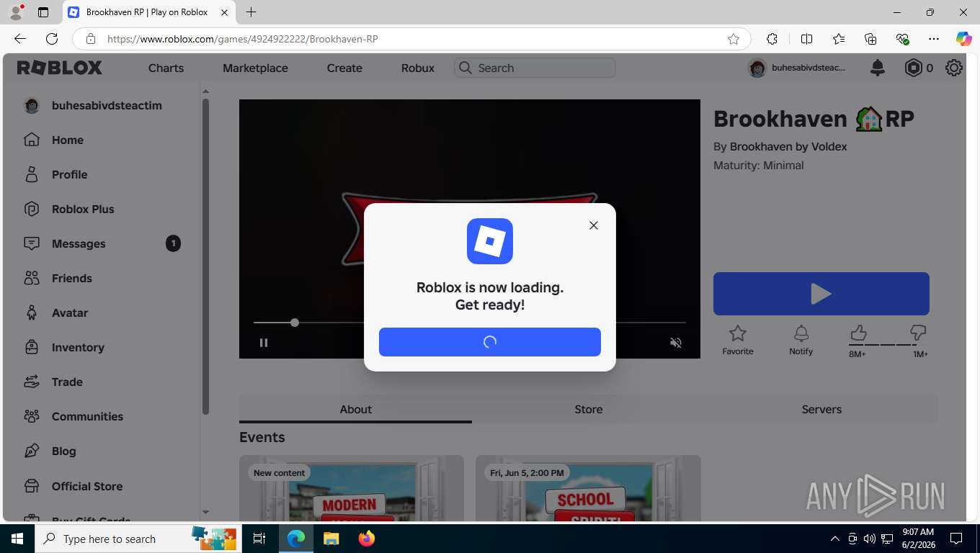Click the Roblox logo home link
980x553 pixels.
(x=60, y=68)
